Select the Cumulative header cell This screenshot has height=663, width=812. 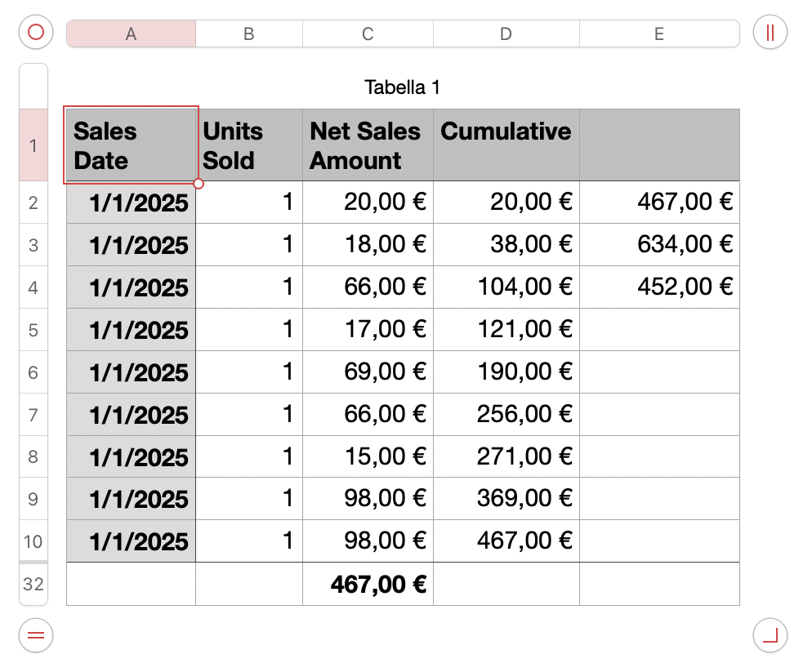[x=506, y=145]
